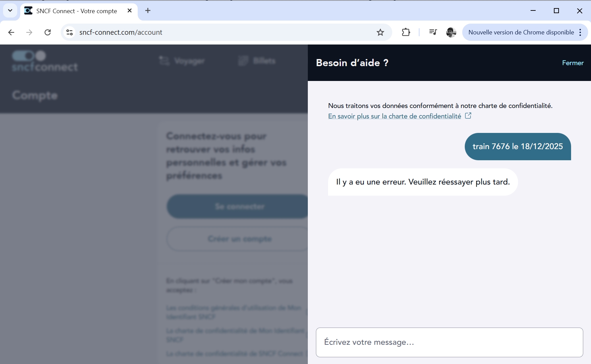Reload the SNCF Connect page
The height and width of the screenshot is (364, 591).
pos(48,32)
